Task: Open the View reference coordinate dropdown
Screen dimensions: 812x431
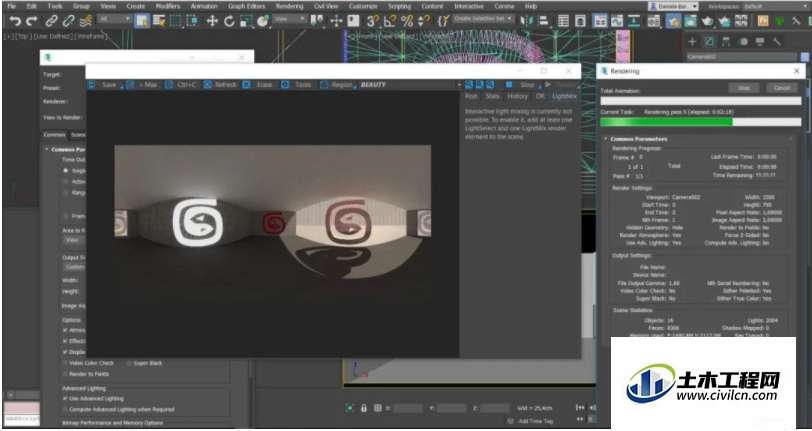Action: 290,19
